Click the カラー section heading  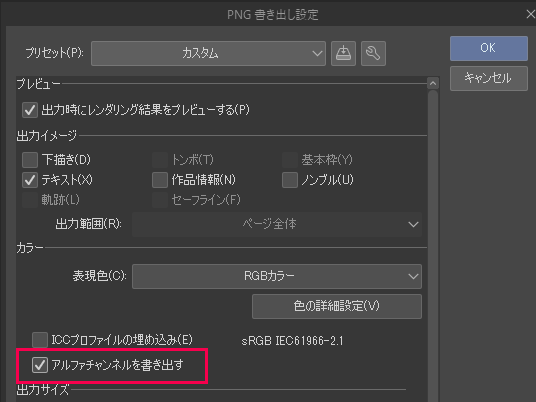pos(30,248)
